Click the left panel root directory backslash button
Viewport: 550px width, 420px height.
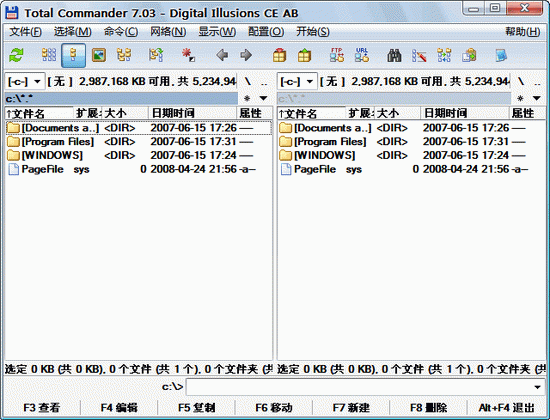248,82
